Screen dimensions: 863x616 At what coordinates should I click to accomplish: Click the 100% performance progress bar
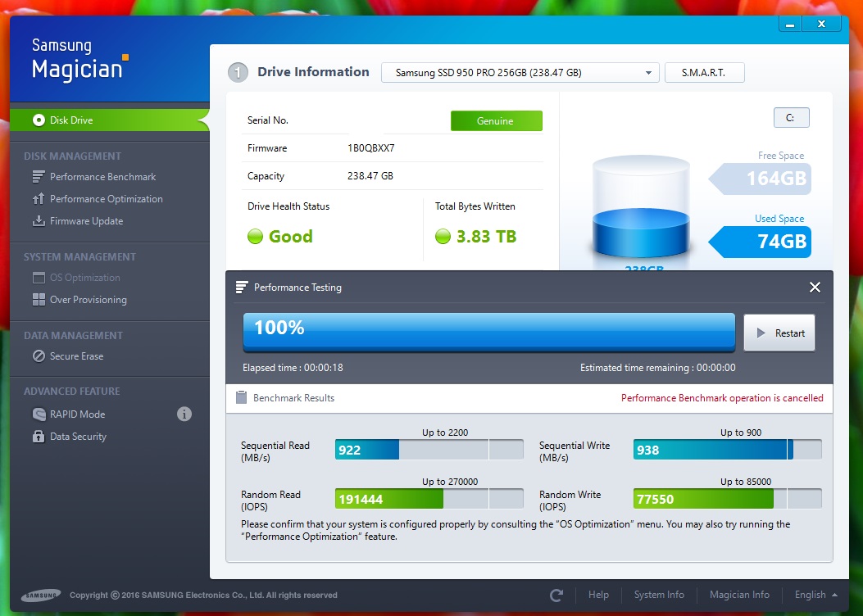[488, 332]
